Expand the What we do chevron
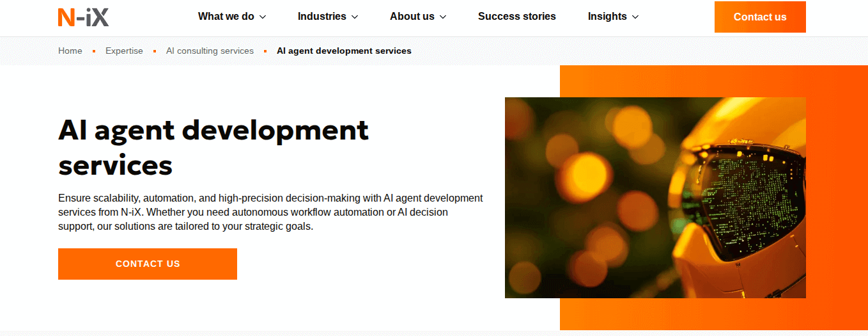 point(263,17)
